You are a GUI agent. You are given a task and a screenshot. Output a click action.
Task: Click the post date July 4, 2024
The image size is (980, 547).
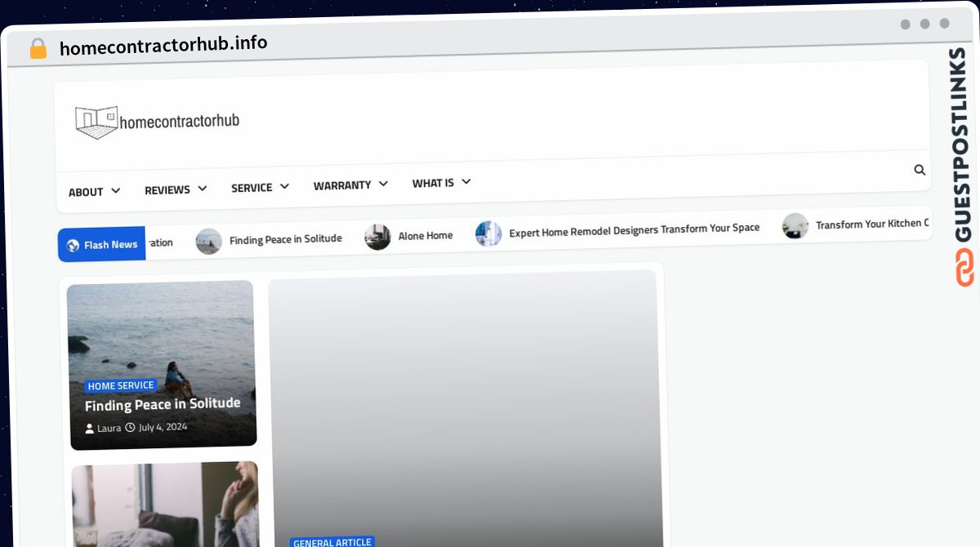click(163, 426)
